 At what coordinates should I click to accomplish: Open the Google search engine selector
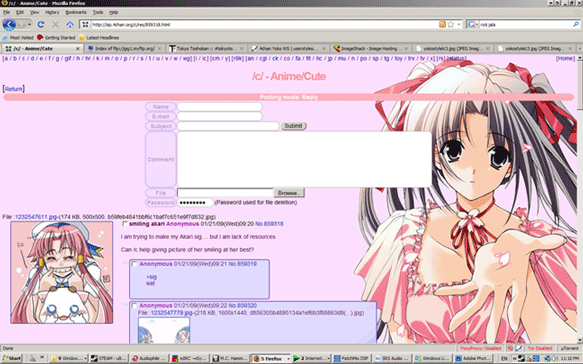(x=472, y=25)
